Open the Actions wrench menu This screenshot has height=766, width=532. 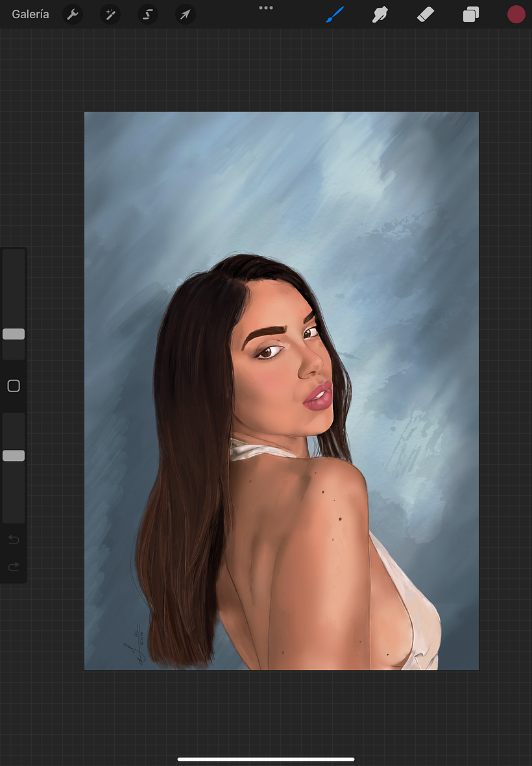(73, 15)
